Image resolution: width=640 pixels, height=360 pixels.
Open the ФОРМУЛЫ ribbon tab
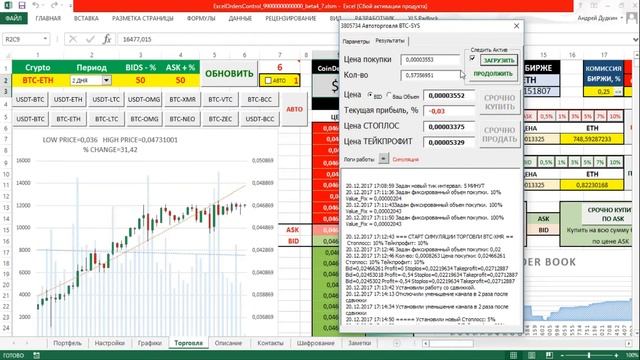pos(201,18)
